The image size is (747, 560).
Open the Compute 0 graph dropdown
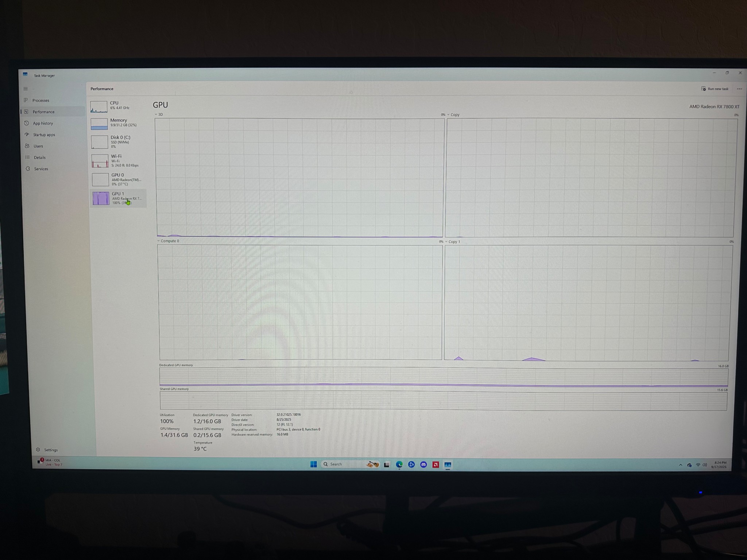click(168, 241)
